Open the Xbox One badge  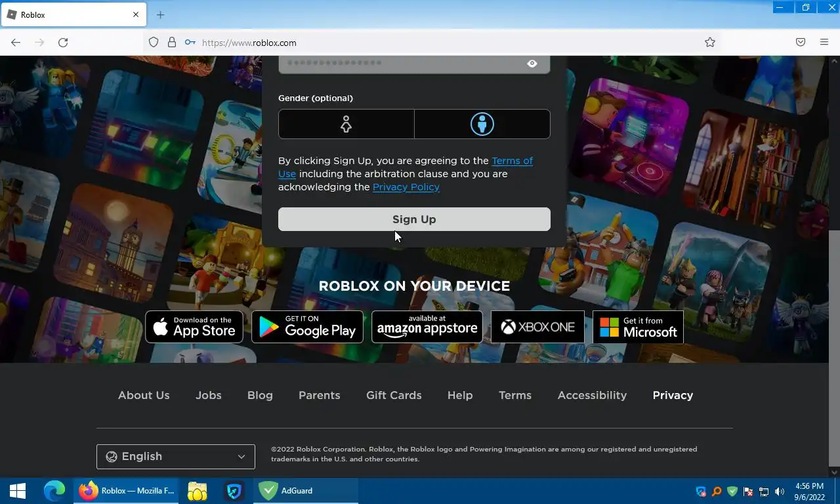(537, 327)
